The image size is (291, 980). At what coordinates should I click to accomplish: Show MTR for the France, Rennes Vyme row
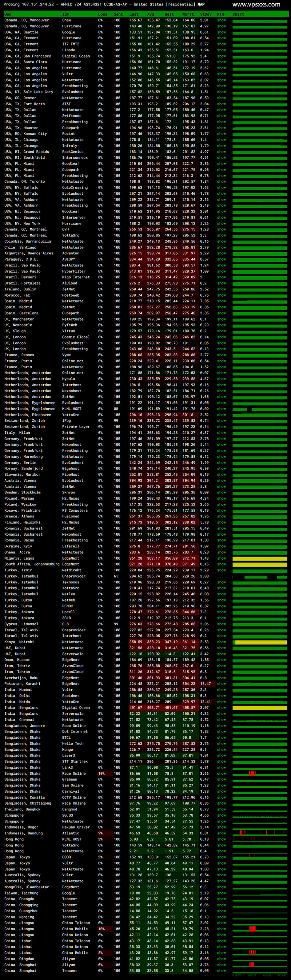click(x=222, y=355)
